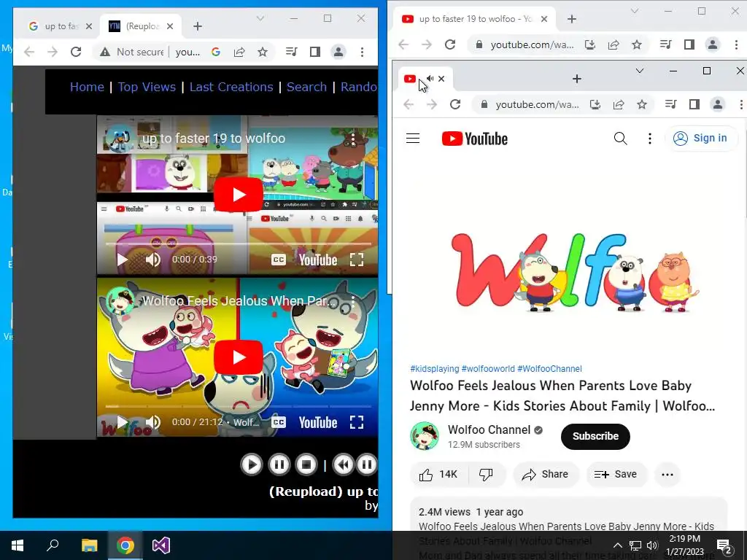The height and width of the screenshot is (560, 747).
Task: Add new tab in left Chrome window
Action: coord(198,26)
